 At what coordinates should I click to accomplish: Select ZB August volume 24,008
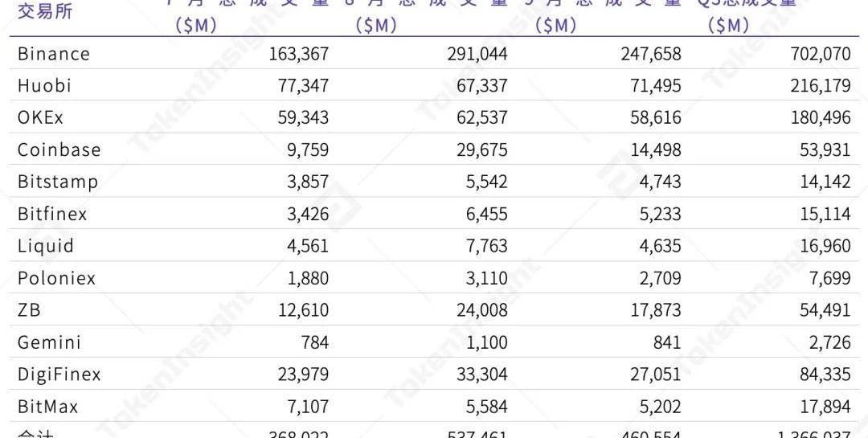click(x=482, y=310)
